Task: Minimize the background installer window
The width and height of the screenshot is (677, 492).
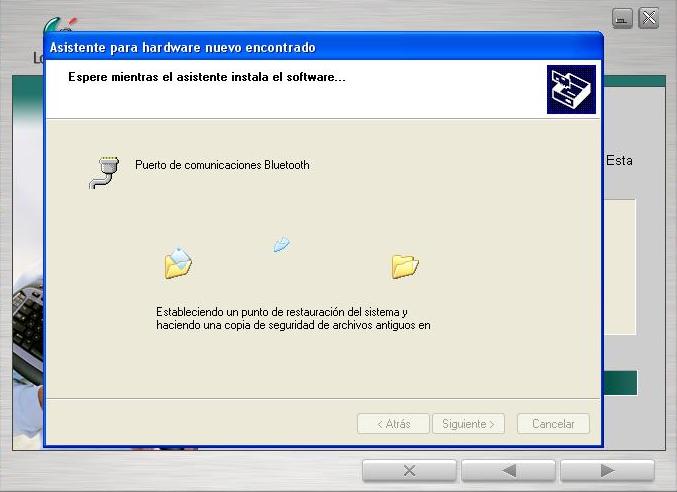Action: point(622,18)
